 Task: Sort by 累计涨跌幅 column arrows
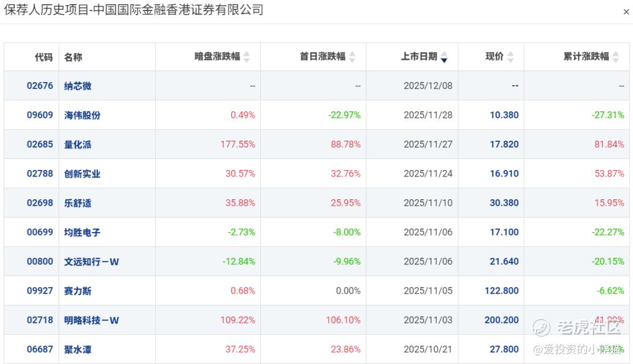click(615, 57)
